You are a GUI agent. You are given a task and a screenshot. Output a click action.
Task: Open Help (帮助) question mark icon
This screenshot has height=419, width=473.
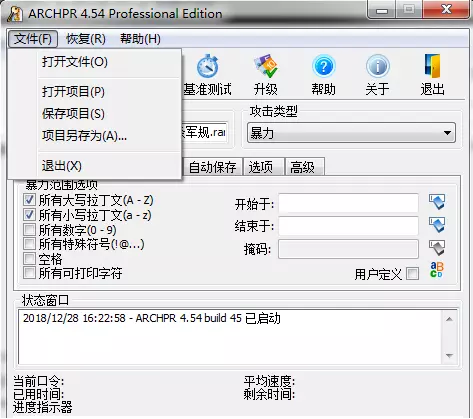(x=323, y=66)
